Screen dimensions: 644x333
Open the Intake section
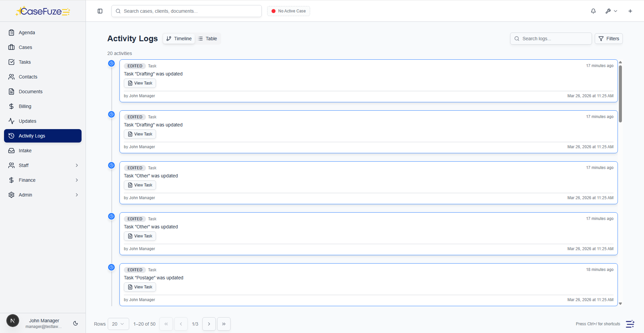[25, 151]
